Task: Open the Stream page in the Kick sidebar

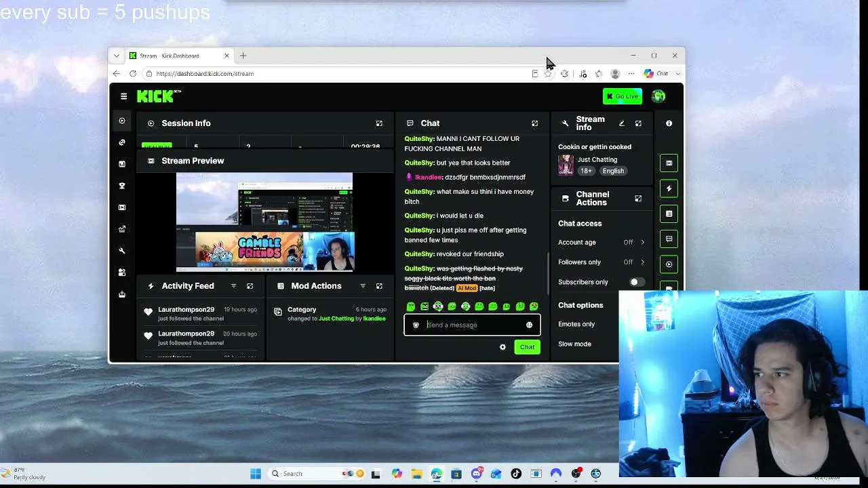Action: pyautogui.click(x=122, y=121)
